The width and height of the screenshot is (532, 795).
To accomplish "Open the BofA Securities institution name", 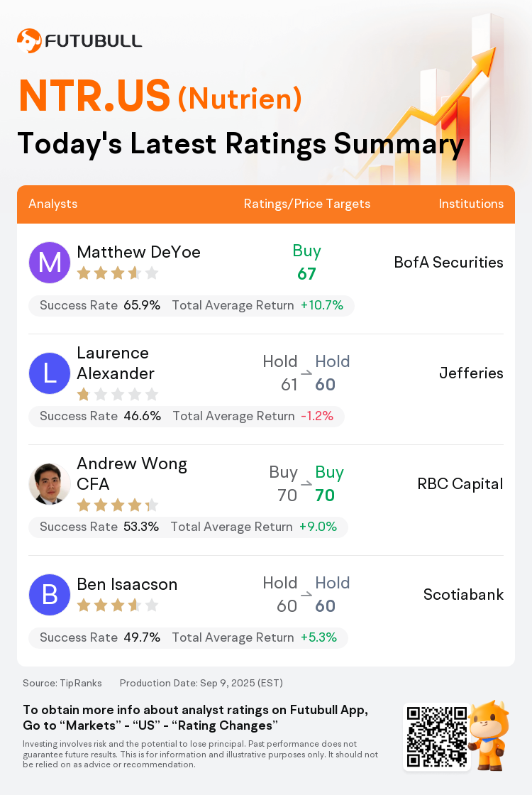I will tap(449, 262).
